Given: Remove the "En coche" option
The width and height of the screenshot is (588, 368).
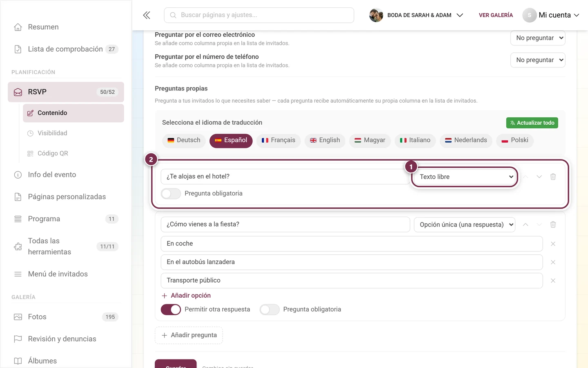Looking at the screenshot, I should coord(553,244).
